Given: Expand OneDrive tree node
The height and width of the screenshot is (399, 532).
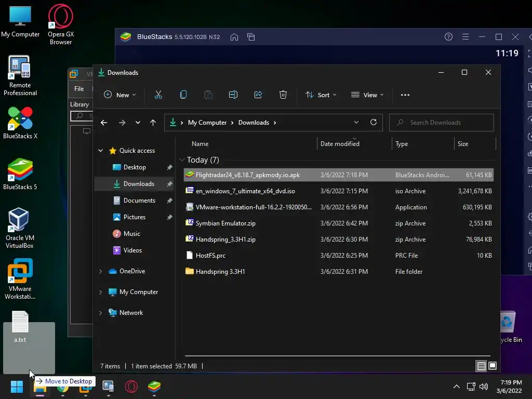Looking at the screenshot, I should pos(100,271).
